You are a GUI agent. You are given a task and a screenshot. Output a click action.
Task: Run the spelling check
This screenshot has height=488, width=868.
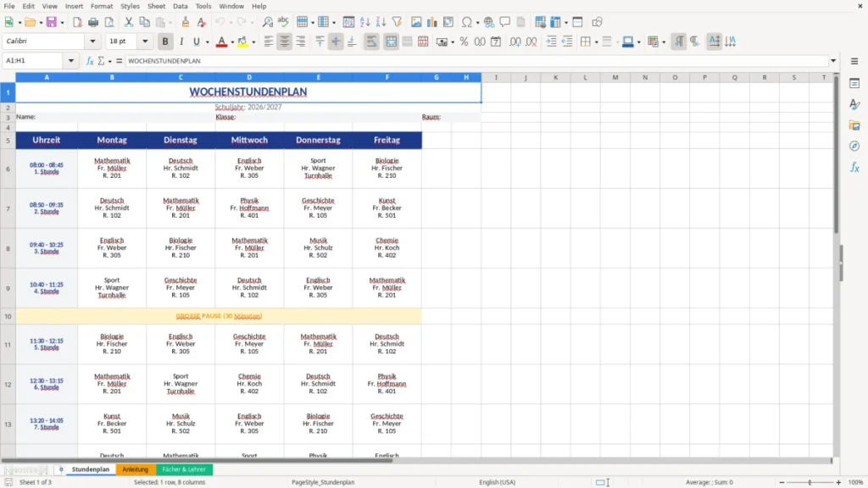283,22
